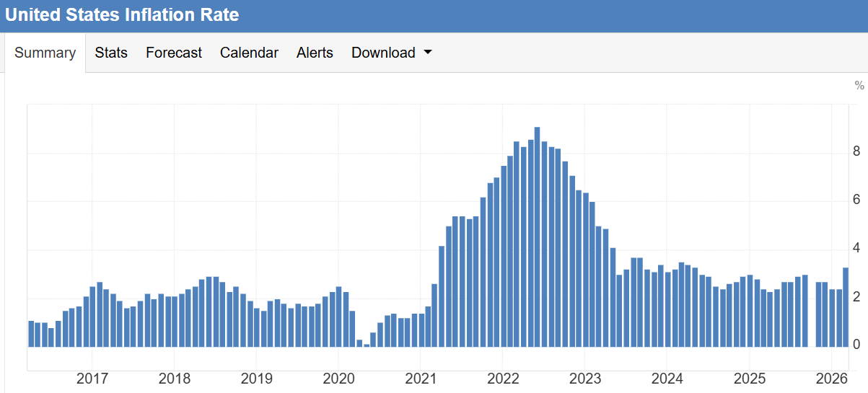Click the 2024 x-axis year label

[667, 379]
